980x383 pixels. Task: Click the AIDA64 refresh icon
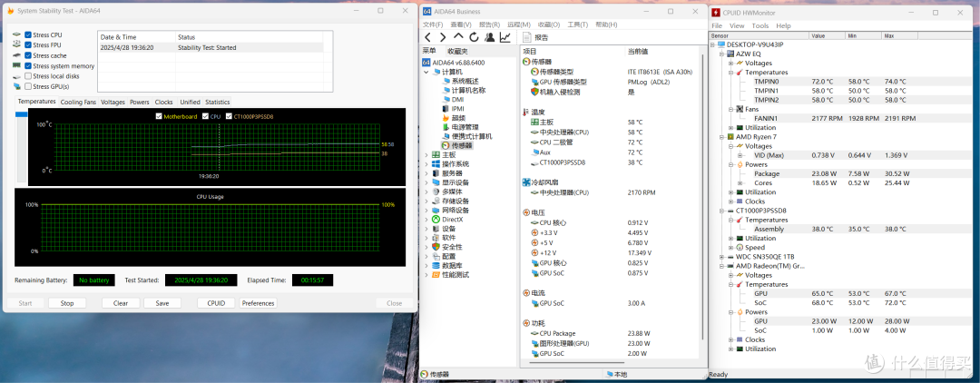(x=474, y=37)
